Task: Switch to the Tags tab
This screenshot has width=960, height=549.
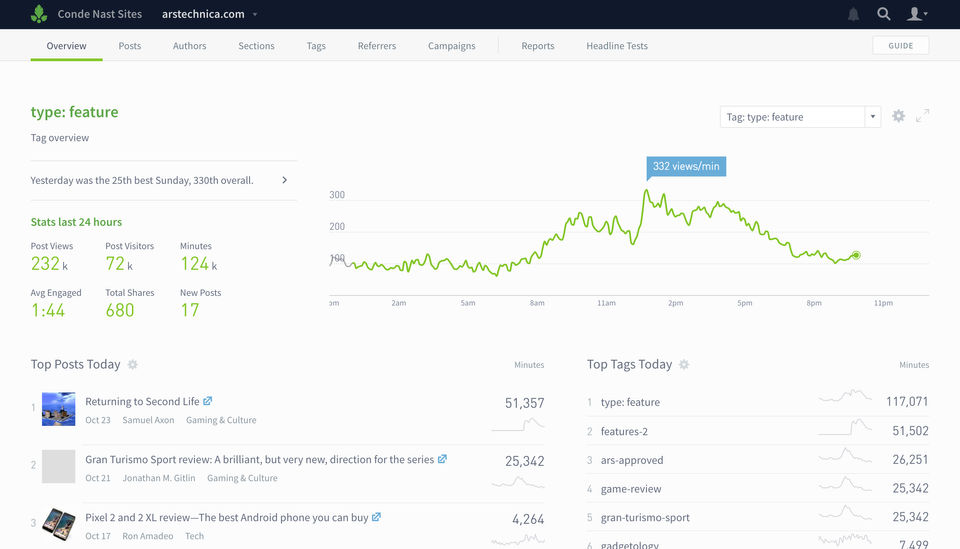Action: click(316, 46)
